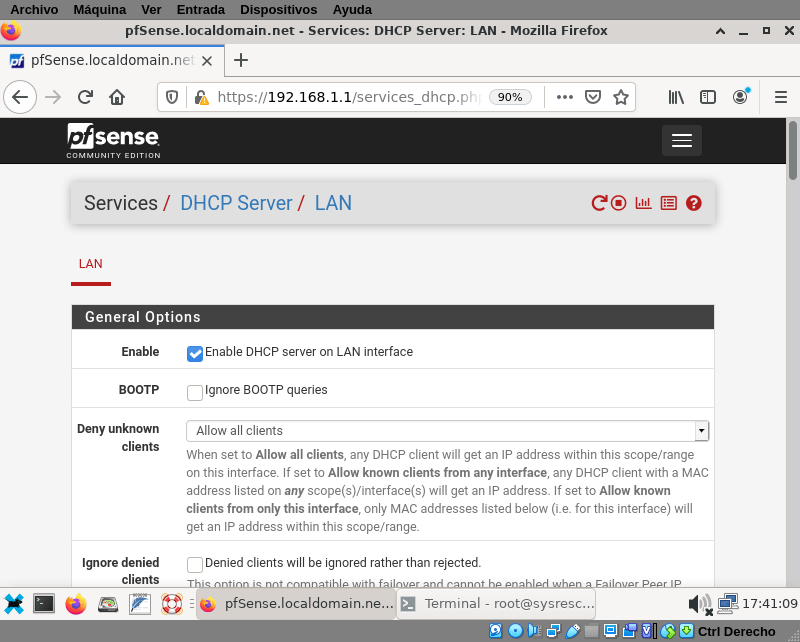Viewport: 800px width, 642px height.
Task: Select the pfSense.localdomain.net browser tab
Action: click(x=112, y=61)
